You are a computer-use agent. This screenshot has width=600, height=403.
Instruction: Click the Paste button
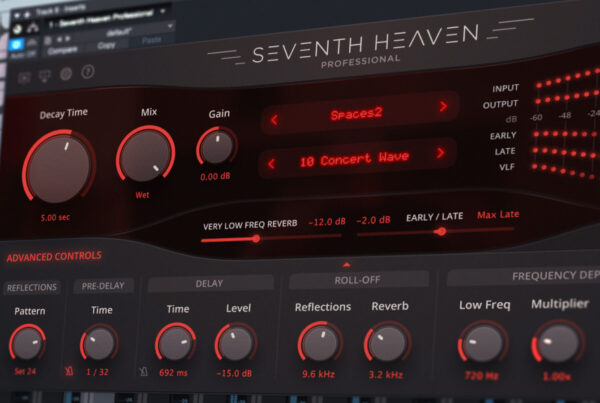[152, 40]
